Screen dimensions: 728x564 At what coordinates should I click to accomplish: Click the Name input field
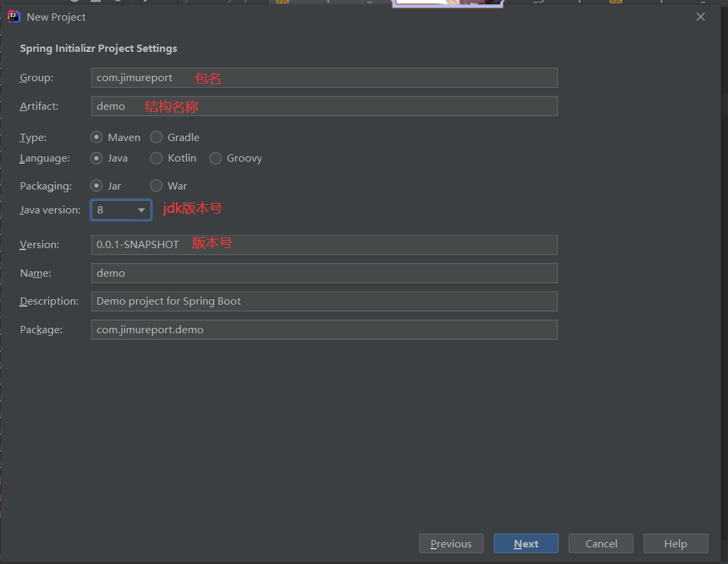pos(324,273)
